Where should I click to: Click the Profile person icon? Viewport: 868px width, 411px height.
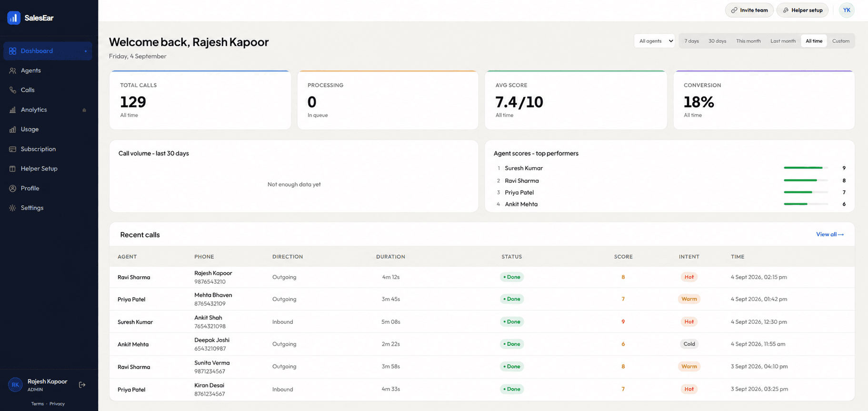(x=12, y=188)
